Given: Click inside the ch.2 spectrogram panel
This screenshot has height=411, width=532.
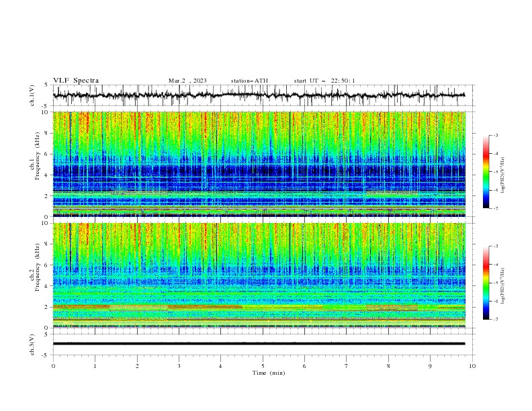Looking at the screenshot, I should point(259,275).
